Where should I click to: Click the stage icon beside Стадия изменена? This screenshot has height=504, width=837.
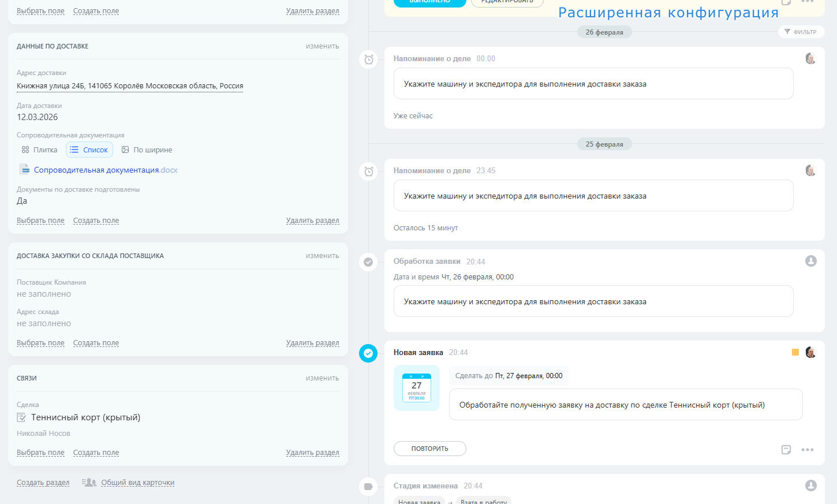pyautogui.click(x=368, y=487)
